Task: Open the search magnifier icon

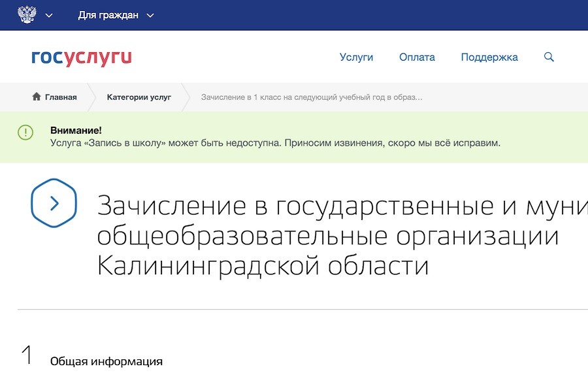Action: [549, 57]
